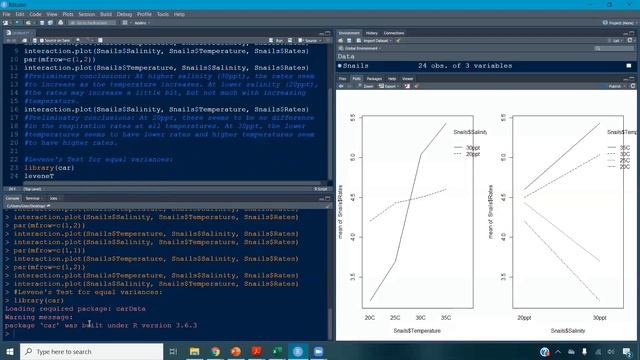This screenshot has height=360, width=640.
Task: Click the Save workspace icon in Environment
Action: (x=349, y=40)
